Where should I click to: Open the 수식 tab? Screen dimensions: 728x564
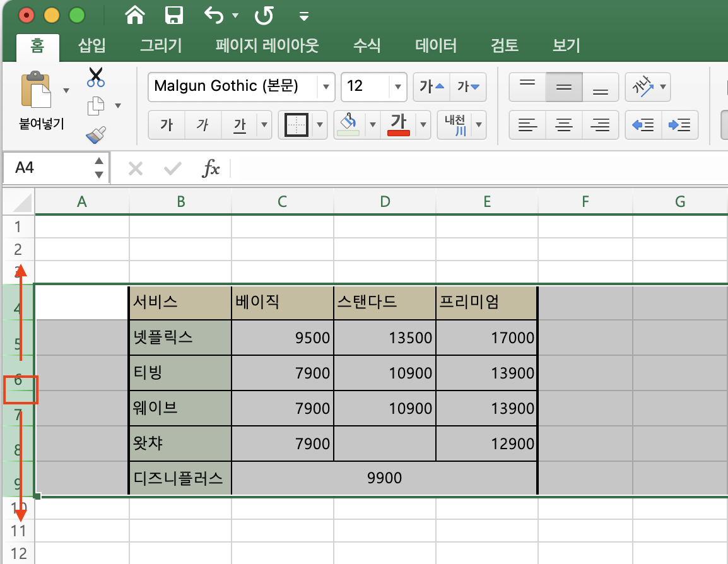tap(367, 45)
